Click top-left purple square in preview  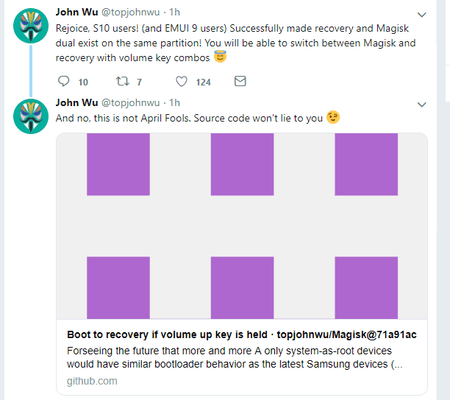[118, 164]
